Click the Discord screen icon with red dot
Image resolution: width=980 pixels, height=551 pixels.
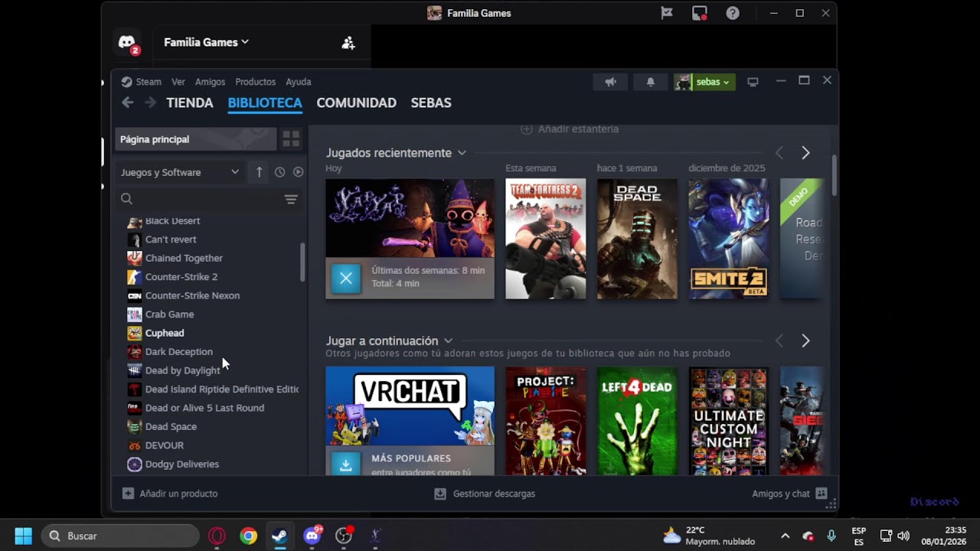click(x=699, y=13)
